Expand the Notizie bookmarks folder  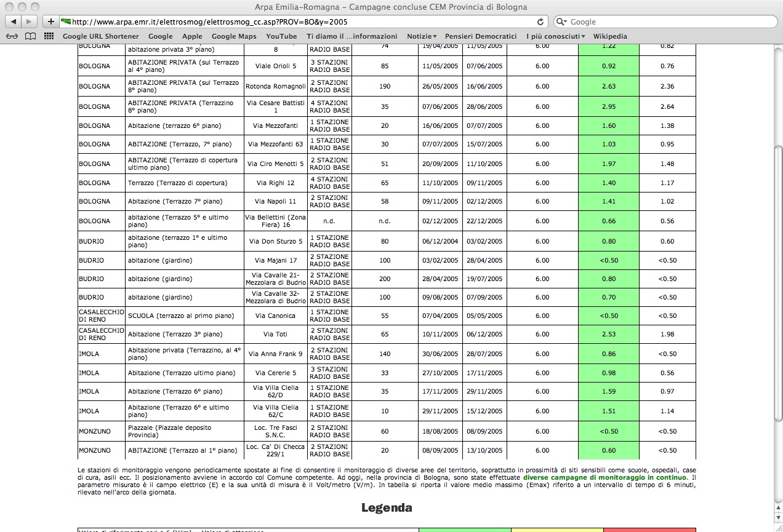(x=422, y=36)
